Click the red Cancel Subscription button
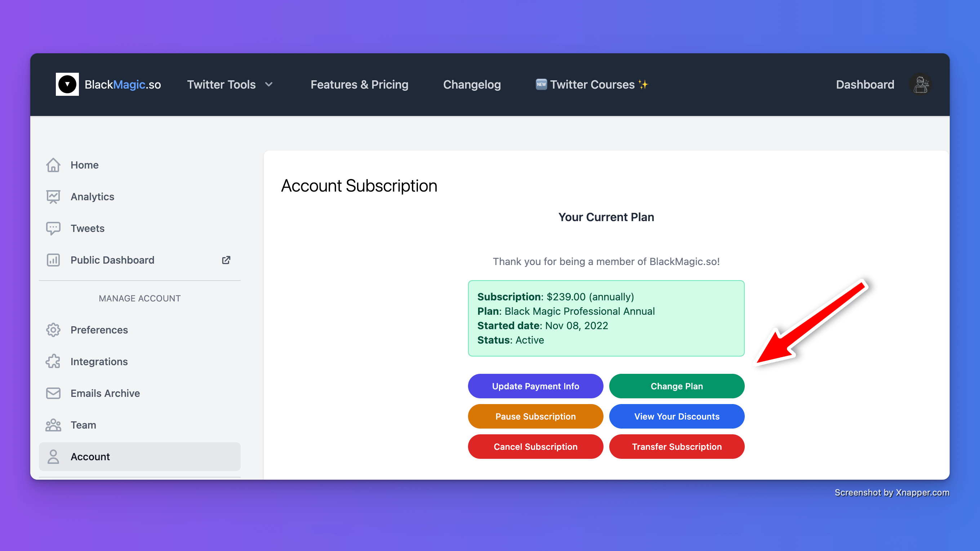Image resolution: width=980 pixels, height=551 pixels. point(535,447)
